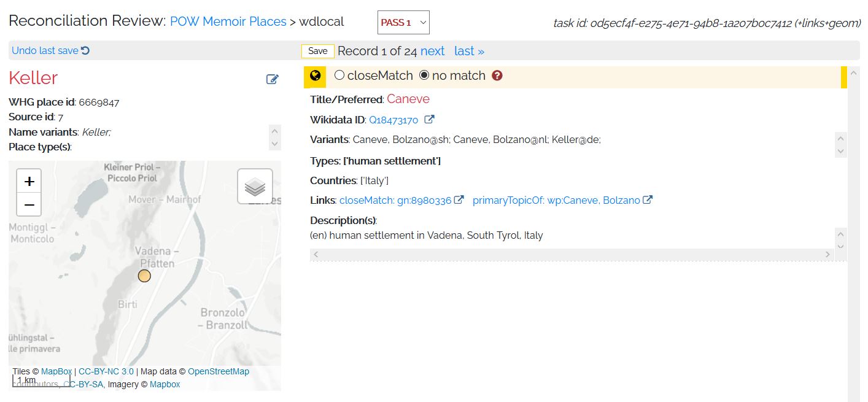Zoom out on the map
Screen dimensions: 868x402
point(29,204)
